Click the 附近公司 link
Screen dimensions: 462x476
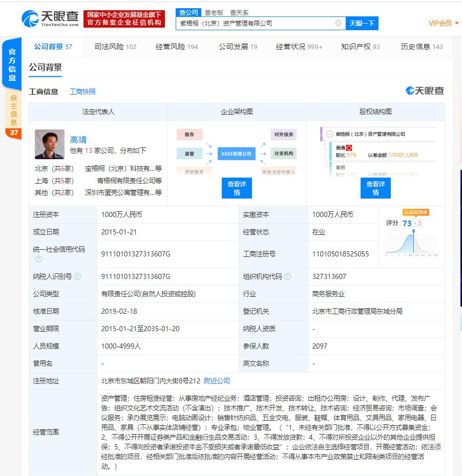[x=217, y=381]
